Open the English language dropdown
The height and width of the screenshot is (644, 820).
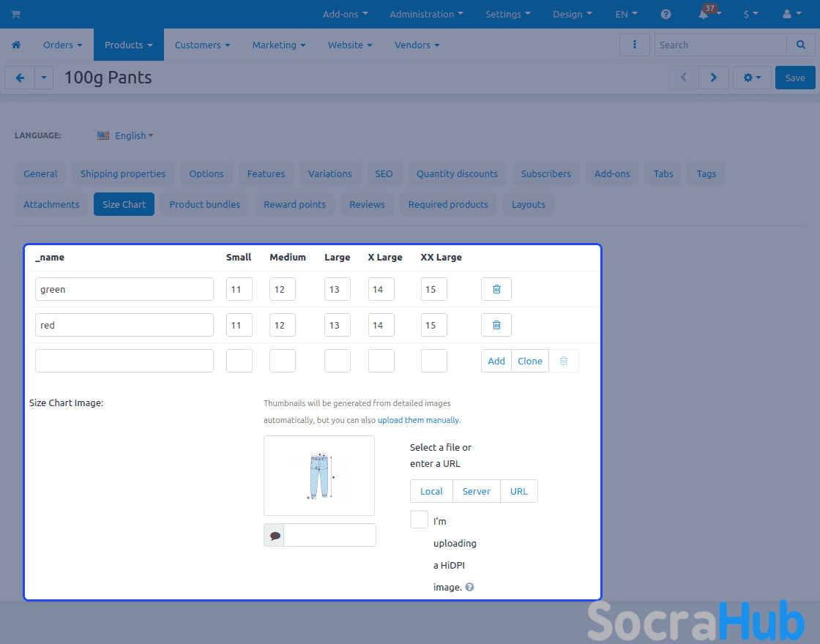click(125, 136)
